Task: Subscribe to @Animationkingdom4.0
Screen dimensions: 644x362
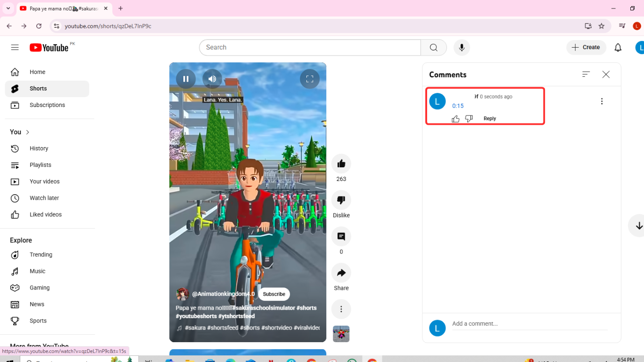Action: 274,294
